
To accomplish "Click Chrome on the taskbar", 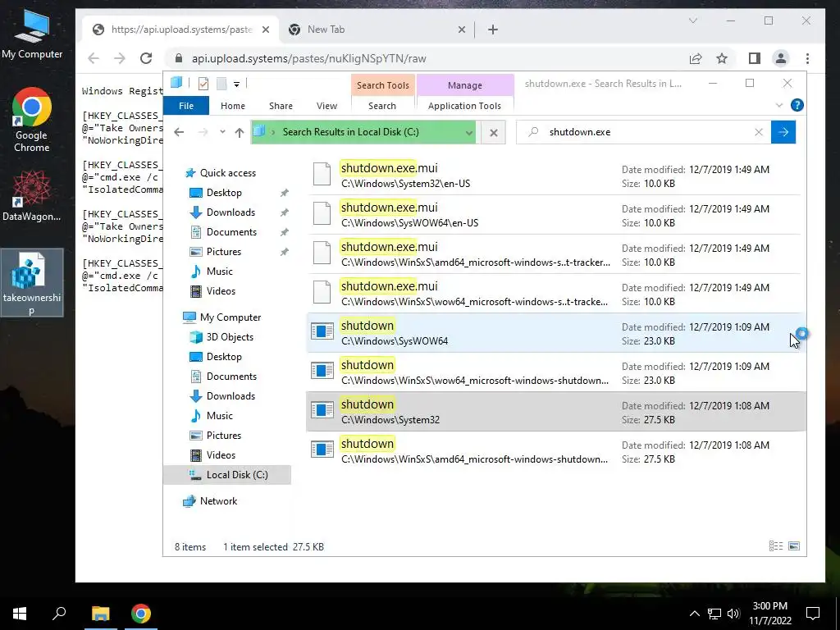I will click(x=141, y=614).
